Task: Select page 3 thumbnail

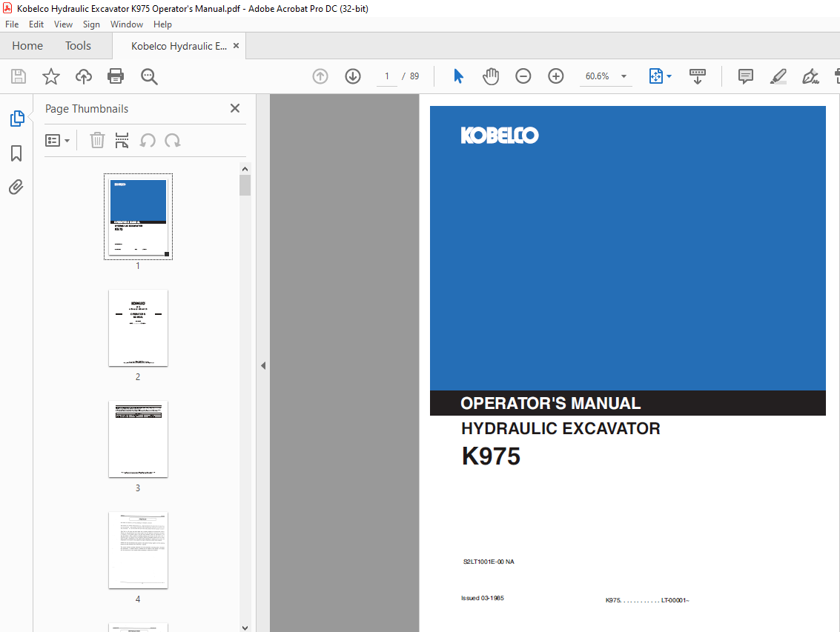Action: tap(138, 439)
